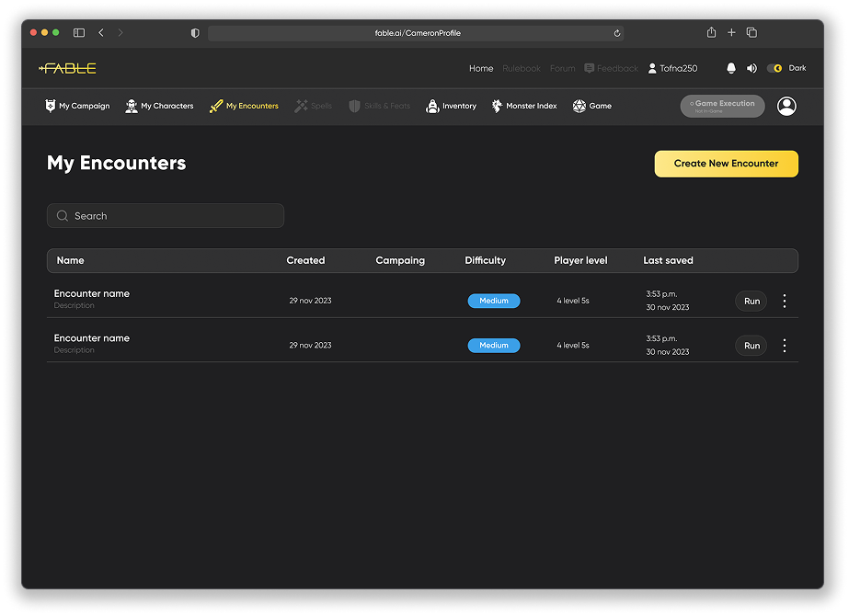Click the Medium difficulty badge in second row
The width and height of the screenshot is (849, 616).
click(494, 346)
